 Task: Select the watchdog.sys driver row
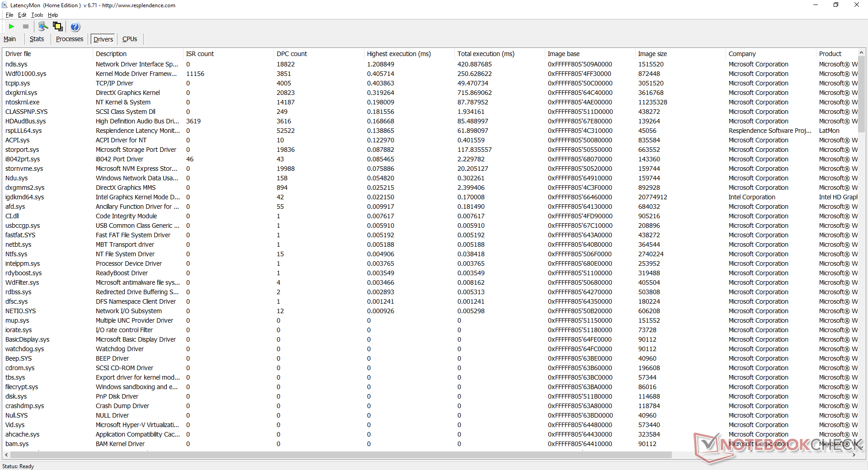[x=430, y=349]
